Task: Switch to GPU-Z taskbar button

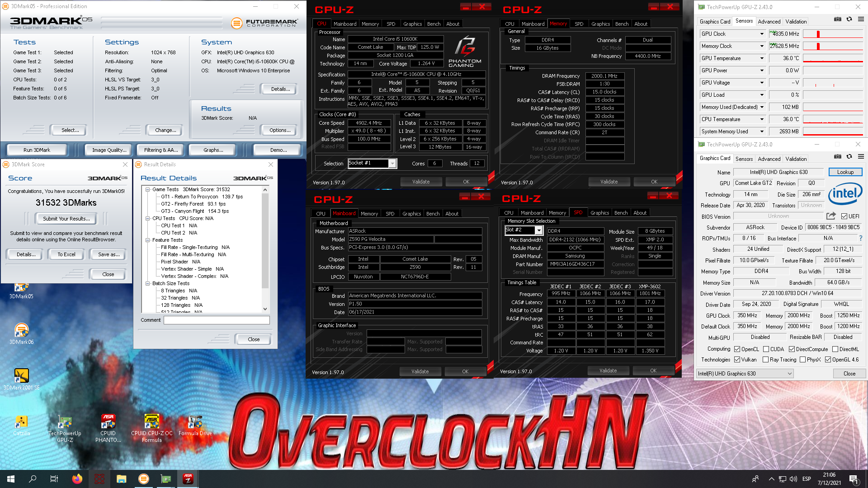Action: (166, 479)
